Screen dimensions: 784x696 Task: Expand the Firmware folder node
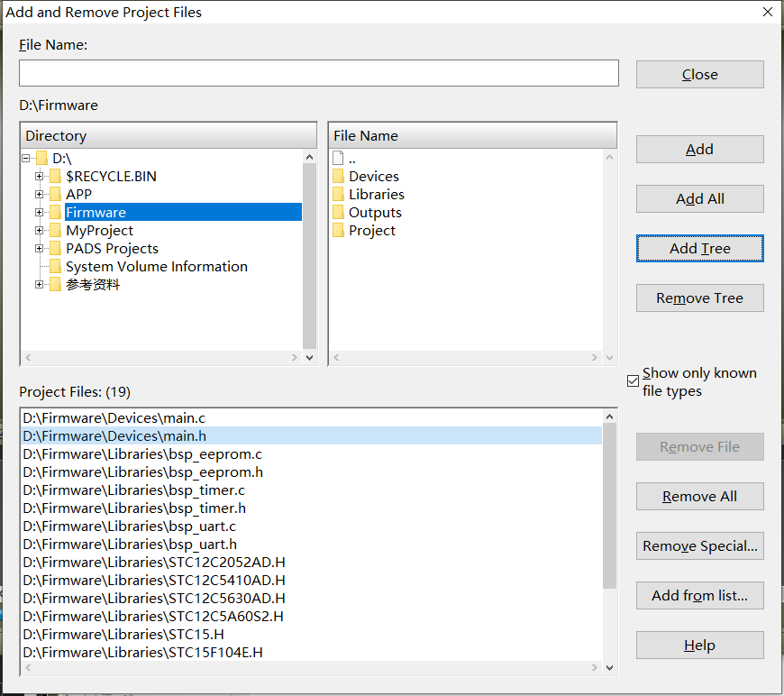coord(39,212)
